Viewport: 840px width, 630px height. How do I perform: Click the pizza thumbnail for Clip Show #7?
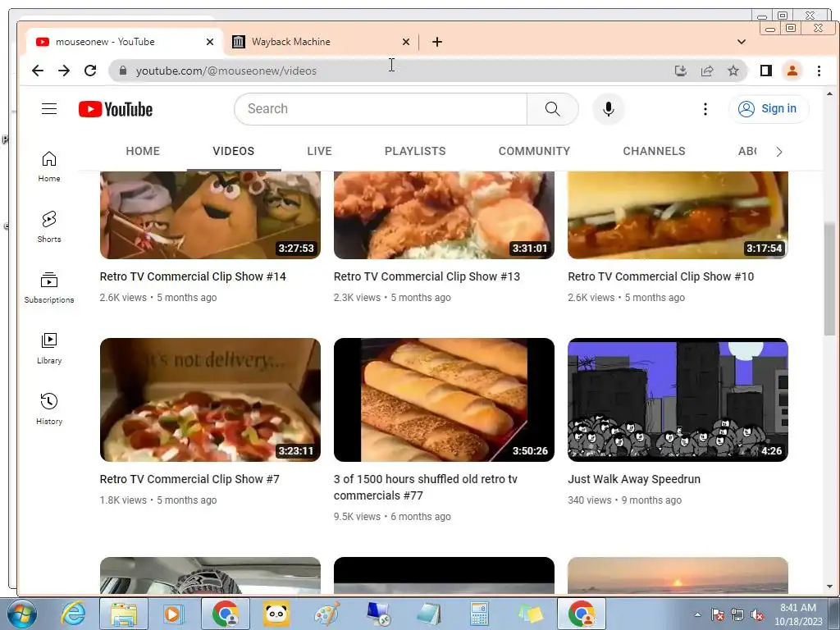pyautogui.click(x=210, y=399)
